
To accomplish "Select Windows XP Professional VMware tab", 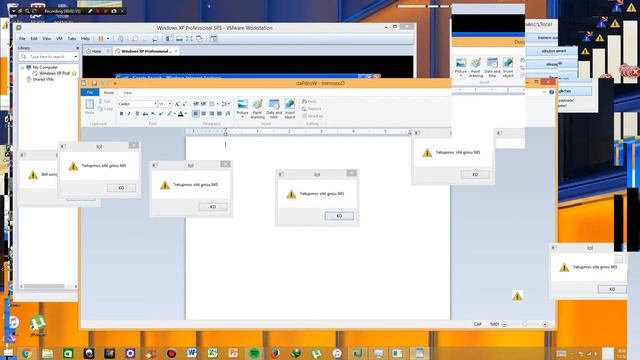I will [147, 51].
